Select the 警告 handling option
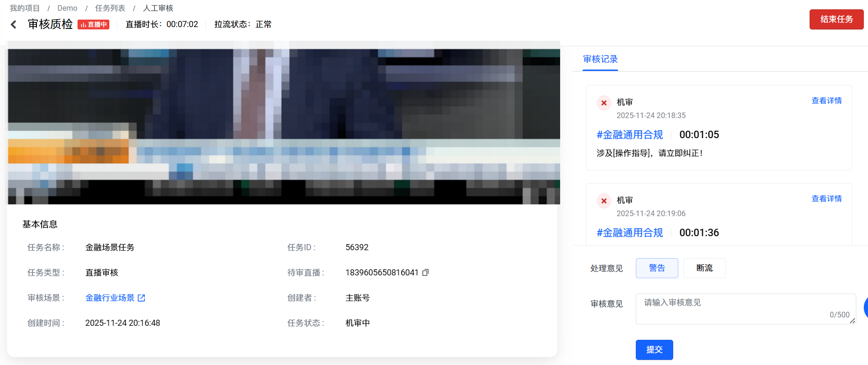Image resolution: width=868 pixels, height=365 pixels. [x=657, y=268]
